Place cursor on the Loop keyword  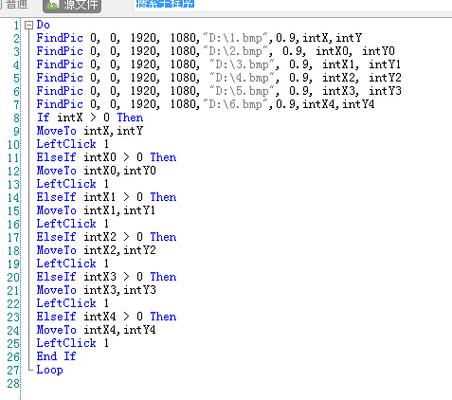(50, 370)
